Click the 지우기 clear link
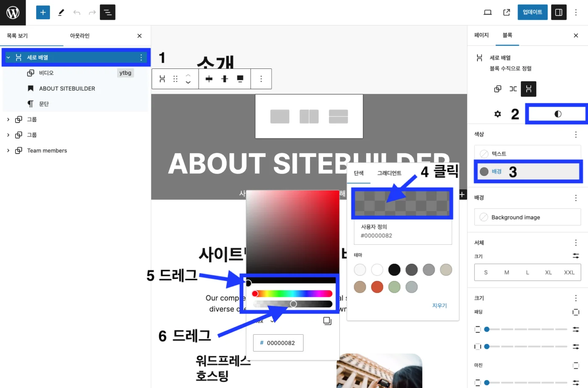The height and width of the screenshot is (388, 588). [x=439, y=306]
